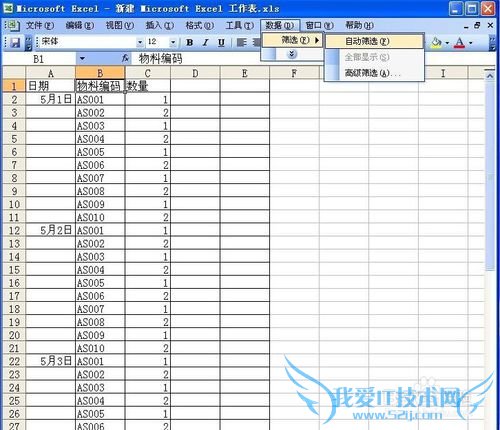Open the 格式(O) menu
The width and height of the screenshot is (500, 430).
coord(200,25)
